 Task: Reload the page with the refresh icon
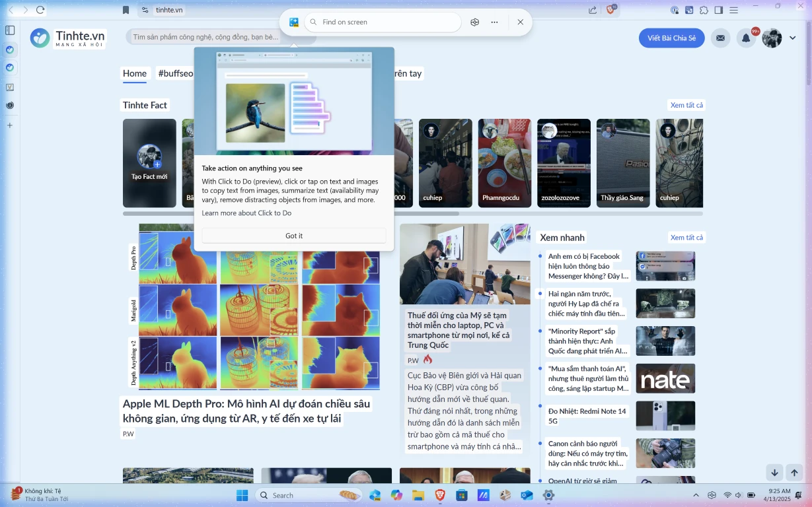click(x=41, y=10)
